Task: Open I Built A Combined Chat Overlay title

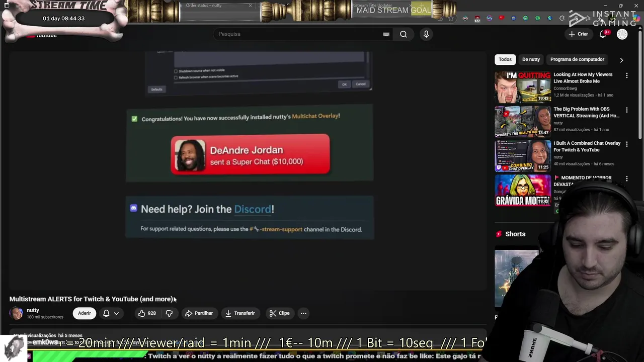Action: [x=587, y=146]
